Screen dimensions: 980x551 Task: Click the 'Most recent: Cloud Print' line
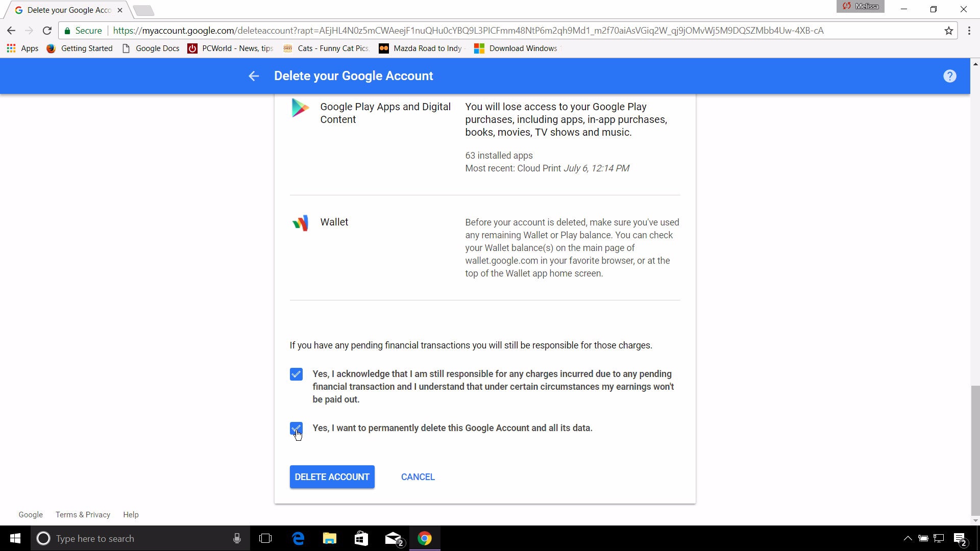(x=547, y=168)
